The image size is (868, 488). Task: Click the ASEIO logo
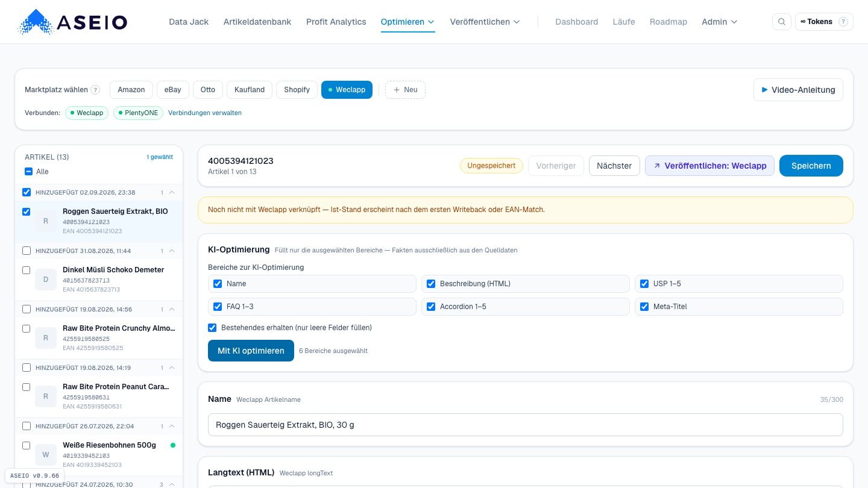(x=72, y=22)
